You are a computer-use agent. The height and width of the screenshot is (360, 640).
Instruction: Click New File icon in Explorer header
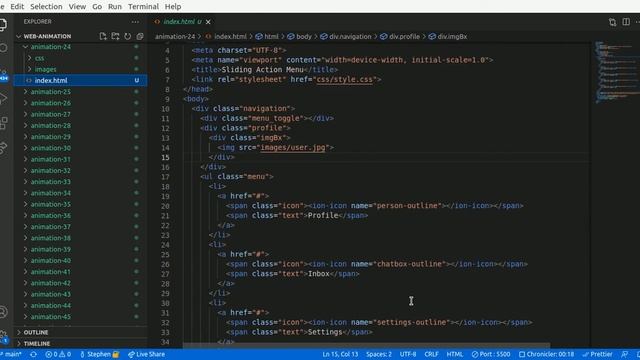point(103,36)
